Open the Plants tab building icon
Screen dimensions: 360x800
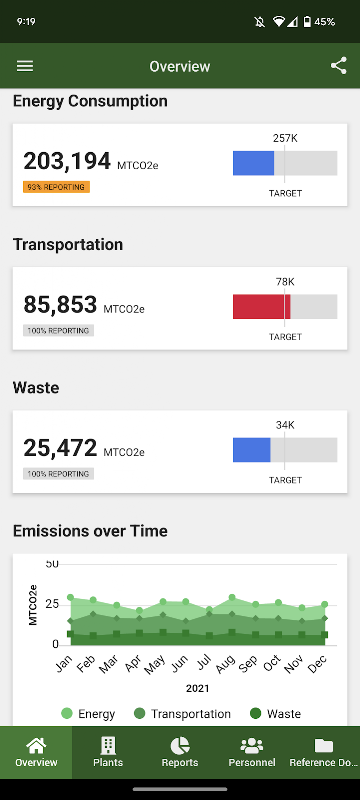(108, 745)
